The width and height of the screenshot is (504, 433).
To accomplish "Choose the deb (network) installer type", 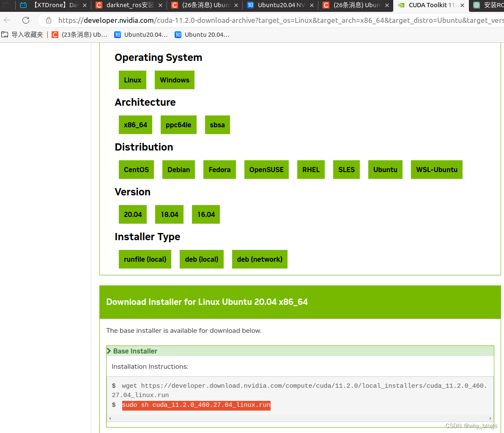I will tap(260, 259).
